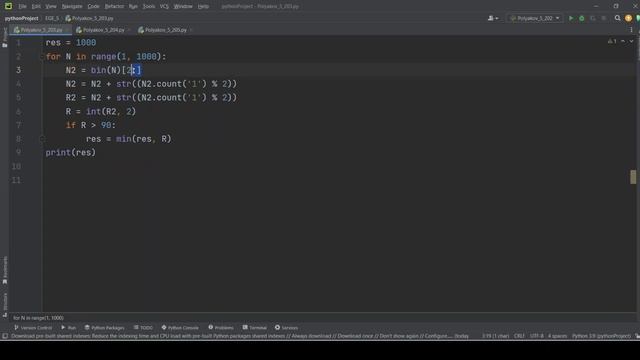Open Search Everywhere magnifier icon
Viewport: 640px width, 360px height.
coord(618,18)
